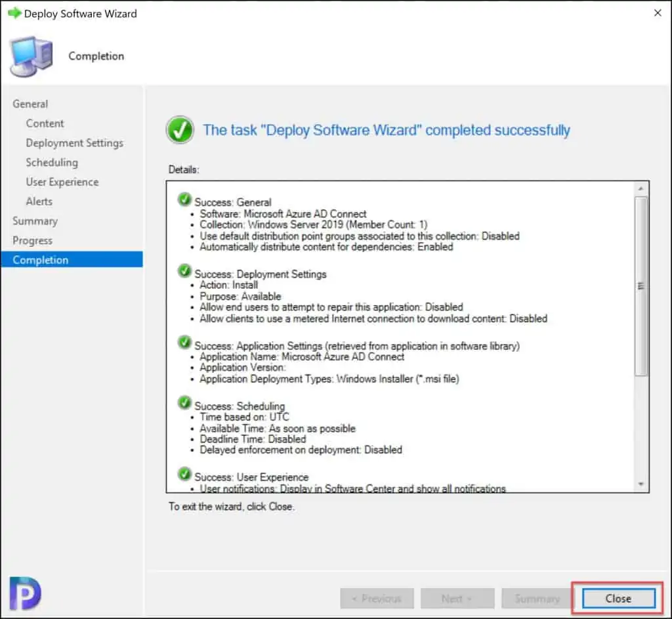Click the 'Purpose: Available' line
Image resolution: width=672 pixels, height=619 pixels.
[240, 296]
